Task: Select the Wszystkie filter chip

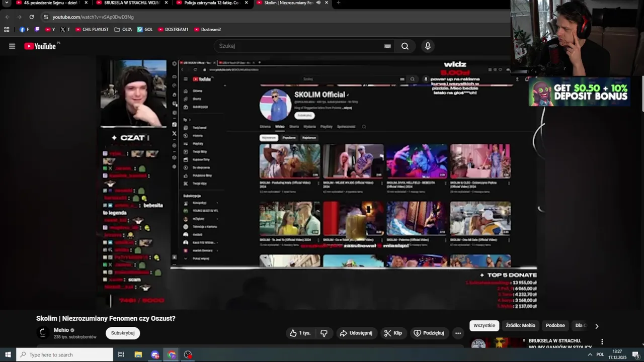Action: click(x=485, y=326)
